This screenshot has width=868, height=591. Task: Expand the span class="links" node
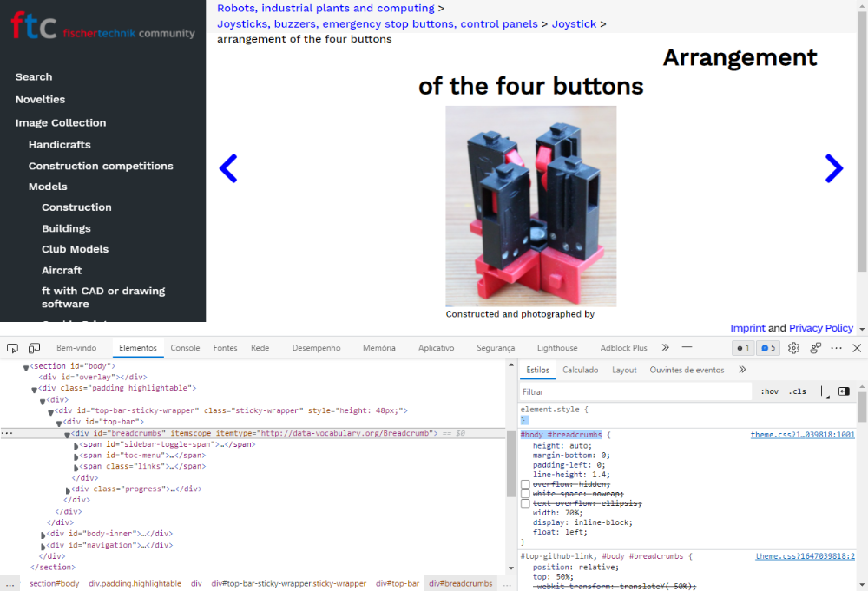click(76, 468)
